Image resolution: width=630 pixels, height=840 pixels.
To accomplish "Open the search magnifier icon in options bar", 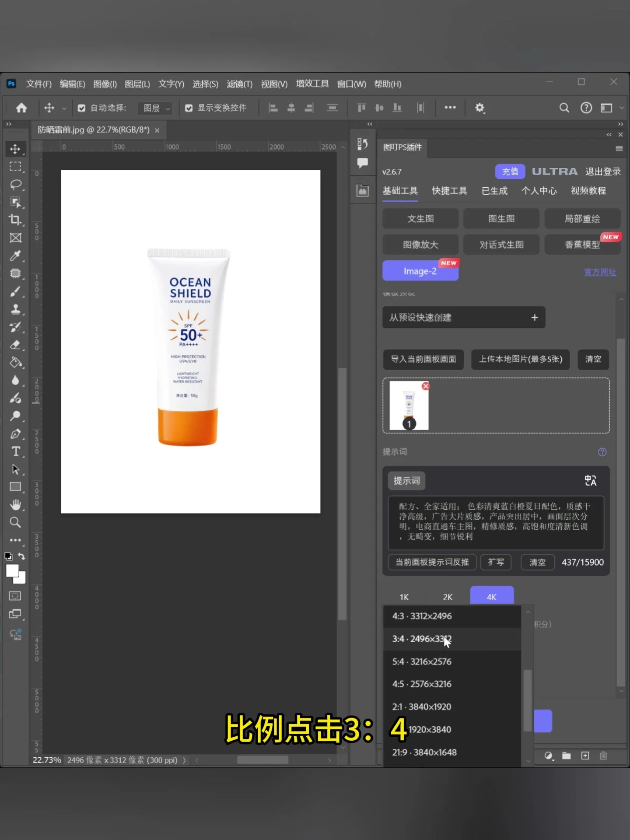I will click(x=564, y=108).
